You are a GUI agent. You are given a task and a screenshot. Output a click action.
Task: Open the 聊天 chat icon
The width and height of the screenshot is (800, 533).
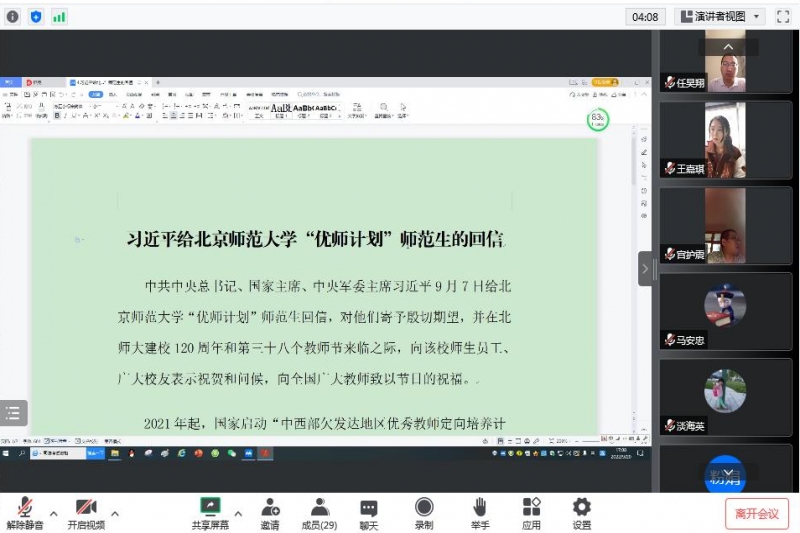[x=369, y=513]
